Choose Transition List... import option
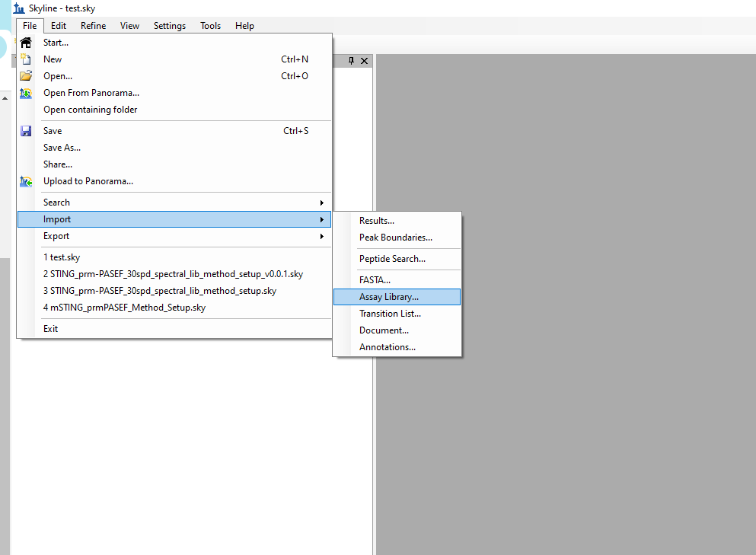This screenshot has width=756, height=555. coord(390,314)
